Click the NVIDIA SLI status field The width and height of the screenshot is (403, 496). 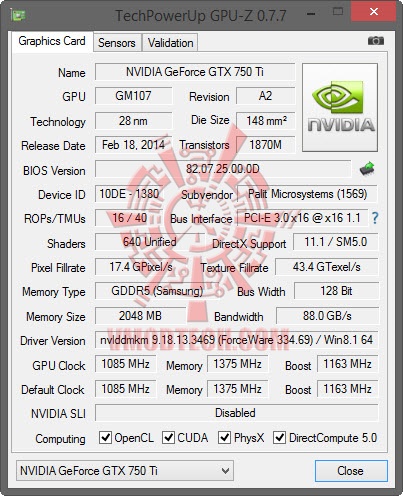coord(236,413)
